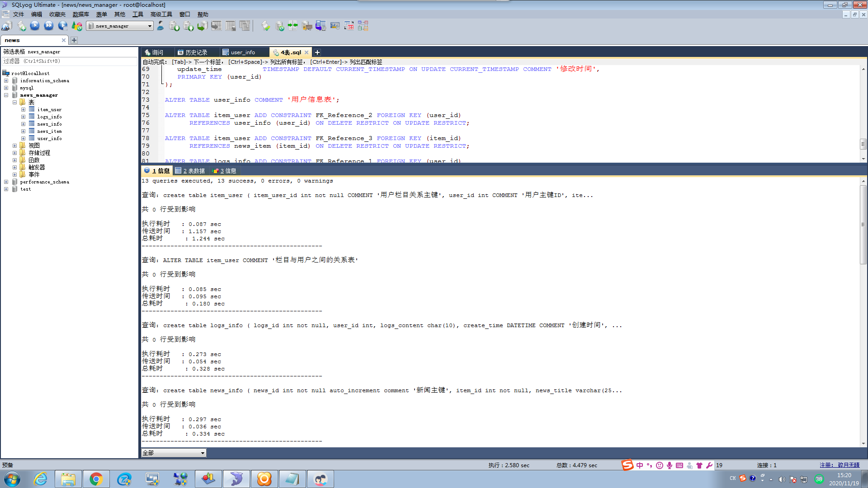Open the user manager icon

(160, 26)
